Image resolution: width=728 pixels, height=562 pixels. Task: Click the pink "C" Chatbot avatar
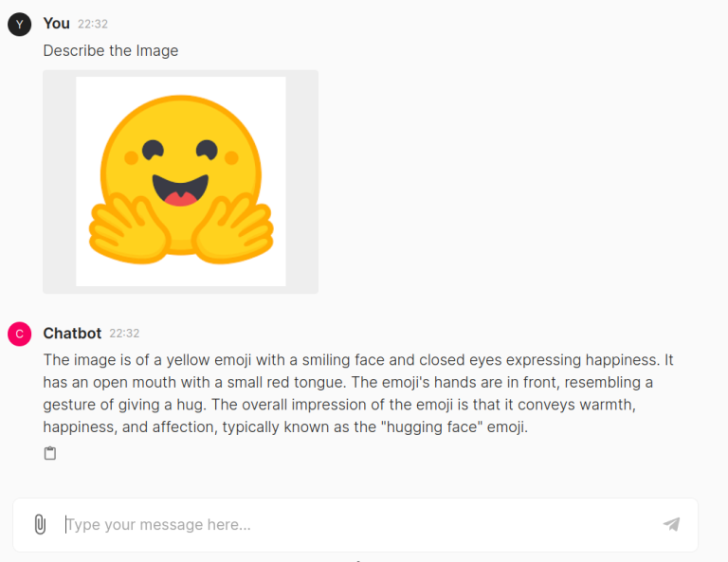[19, 334]
